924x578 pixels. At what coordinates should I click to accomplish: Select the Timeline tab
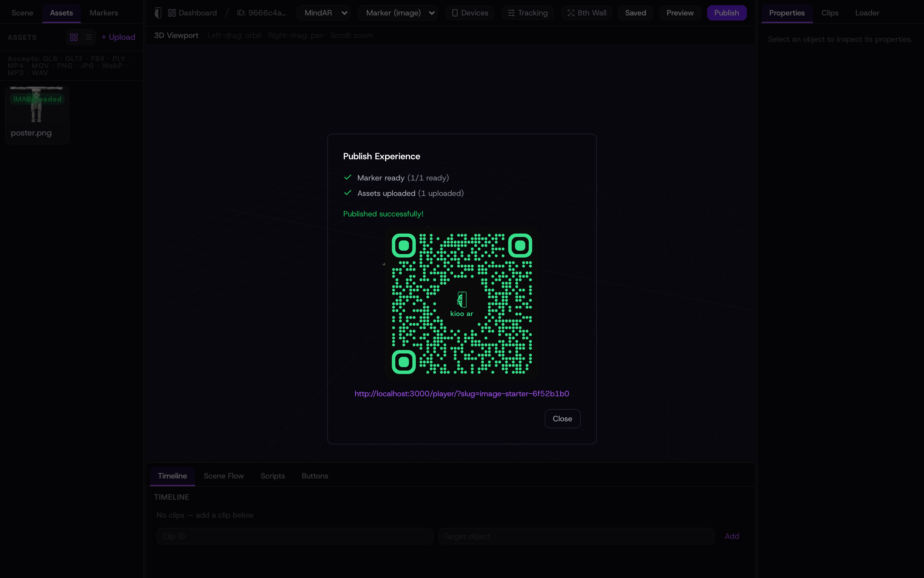[x=173, y=476]
